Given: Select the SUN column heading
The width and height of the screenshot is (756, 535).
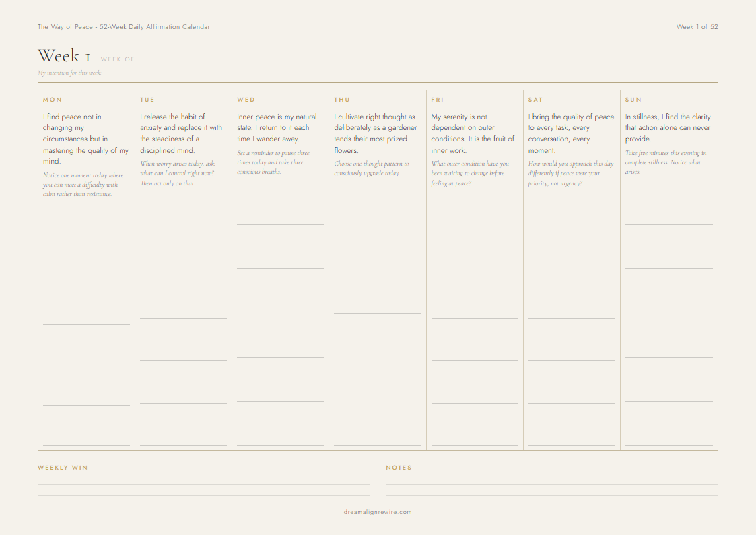Looking at the screenshot, I should pyautogui.click(x=633, y=99).
